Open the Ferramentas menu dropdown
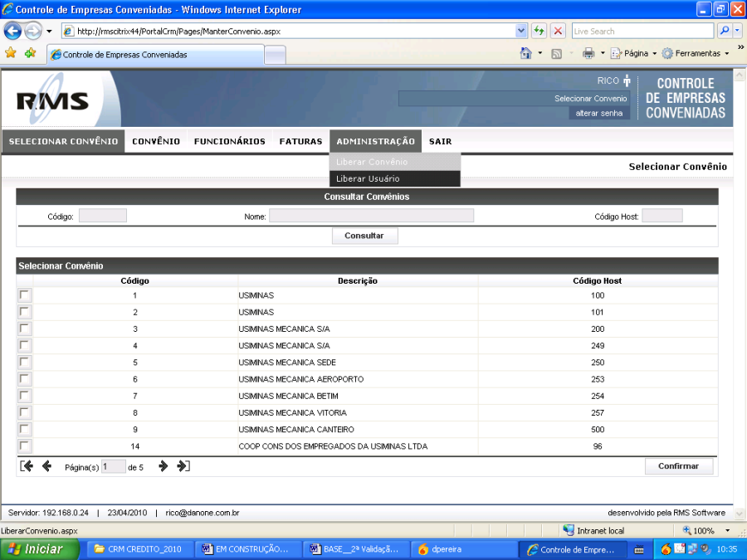Viewport: 747px width, 560px height. pos(696,53)
